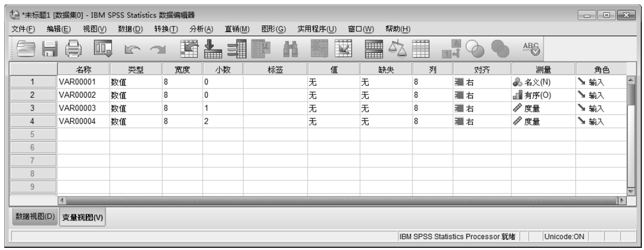644x250 pixels.
Task: Click the Unicode:ON status bar text
Action: [564, 237]
